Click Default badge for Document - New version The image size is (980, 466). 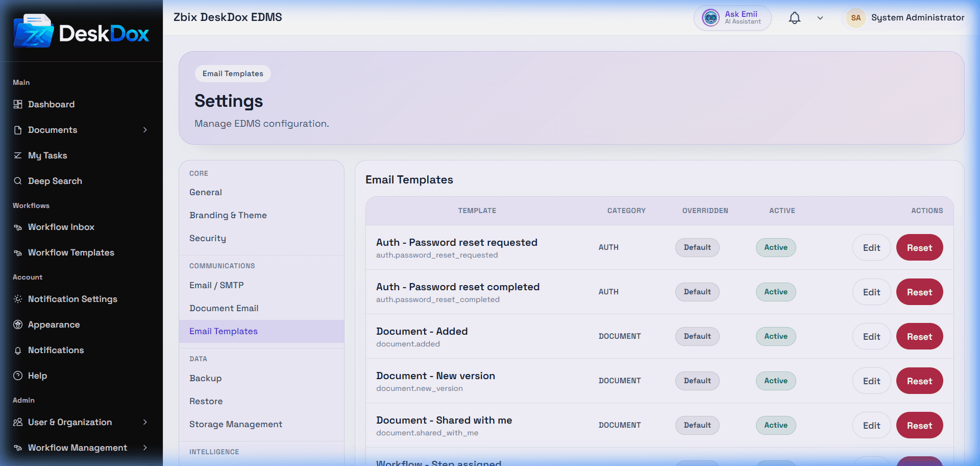pyautogui.click(x=697, y=381)
